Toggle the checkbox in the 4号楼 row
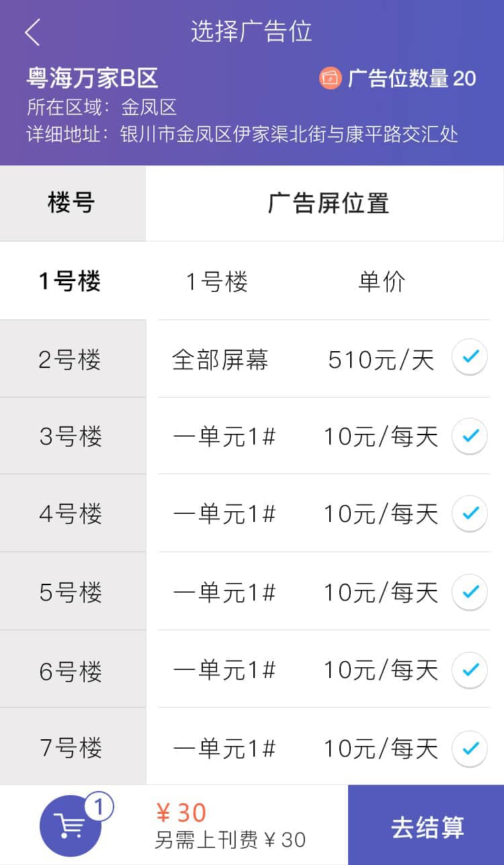 469,514
